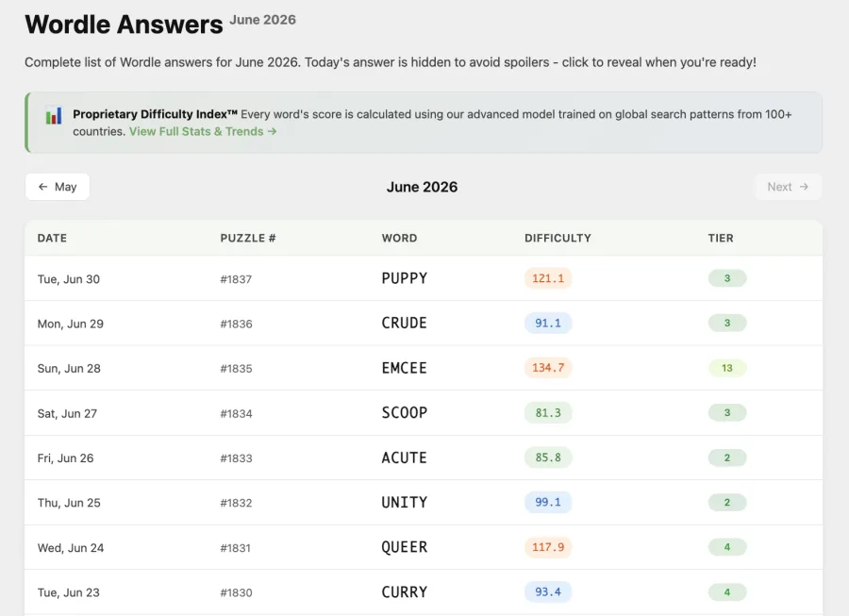849x616 pixels.
Task: Select the word ACUTE
Action: [405, 458]
